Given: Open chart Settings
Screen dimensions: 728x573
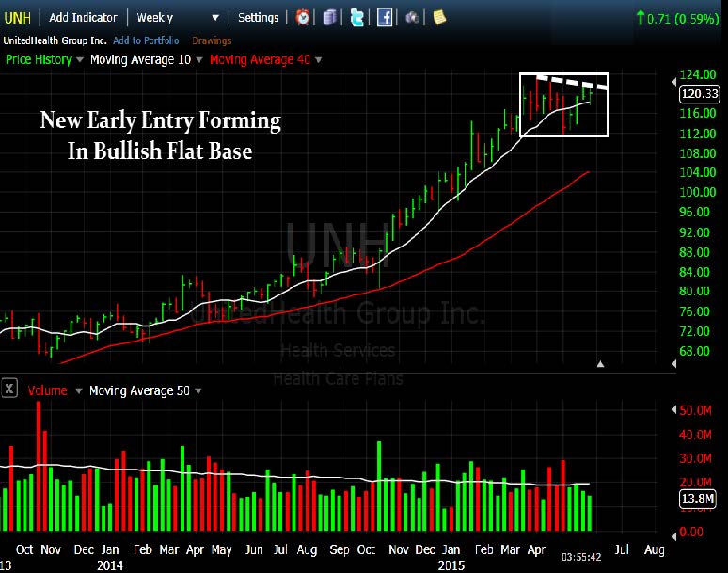Looking at the screenshot, I should click(258, 18).
